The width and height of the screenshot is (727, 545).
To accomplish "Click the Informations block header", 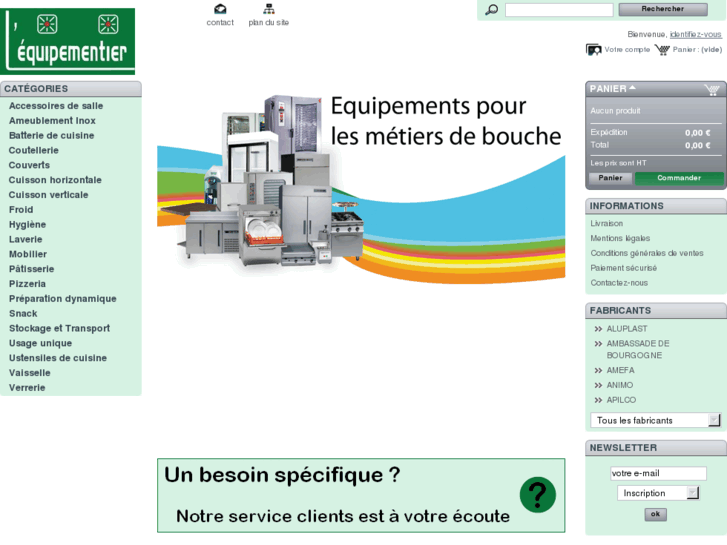I will [x=656, y=206].
